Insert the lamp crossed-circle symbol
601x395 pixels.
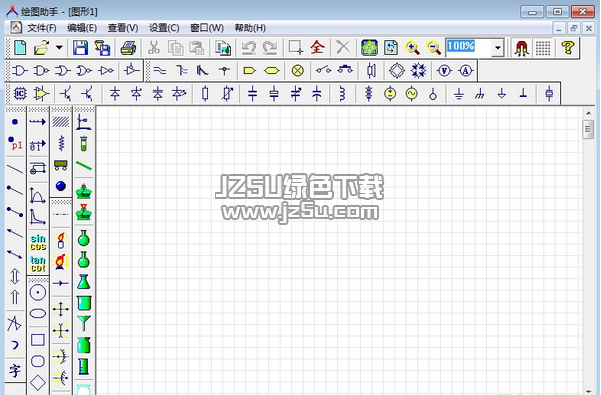coord(297,70)
